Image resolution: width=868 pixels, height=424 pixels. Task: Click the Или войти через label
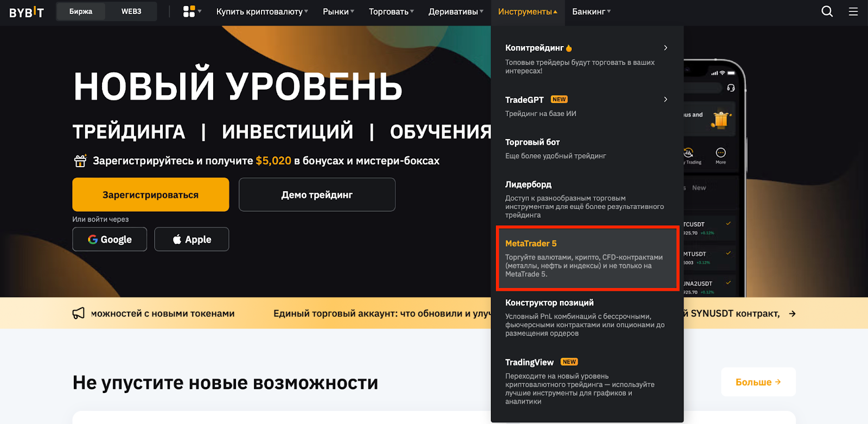(100, 219)
